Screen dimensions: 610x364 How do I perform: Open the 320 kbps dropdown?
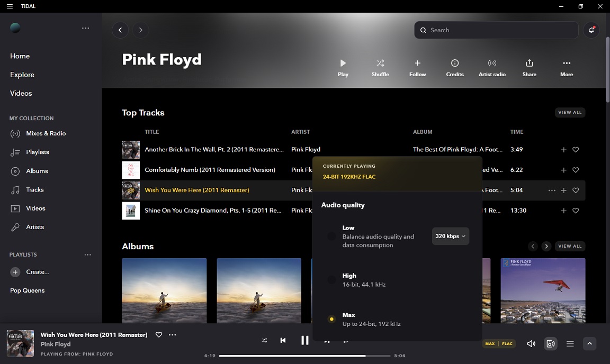click(450, 236)
